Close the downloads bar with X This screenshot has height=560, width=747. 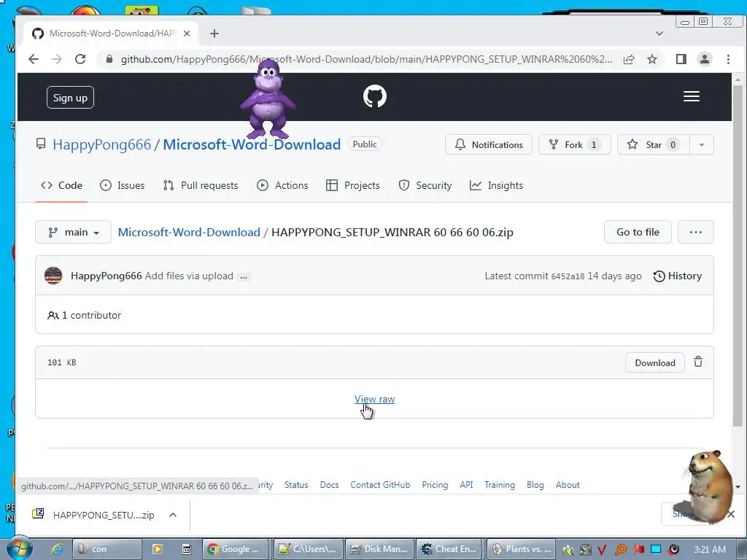coord(731,514)
